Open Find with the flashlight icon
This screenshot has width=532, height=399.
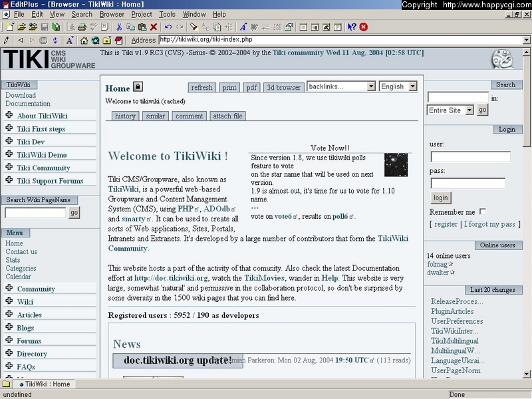194,27
